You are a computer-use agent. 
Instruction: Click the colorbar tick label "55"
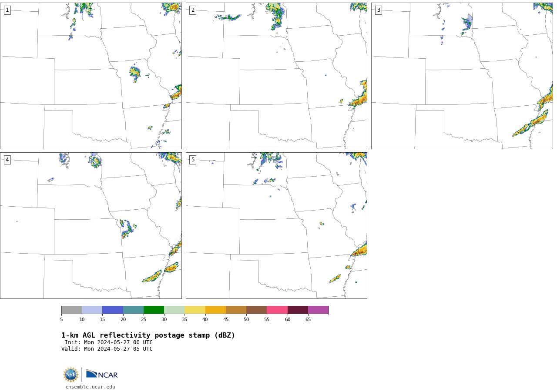(x=267, y=320)
